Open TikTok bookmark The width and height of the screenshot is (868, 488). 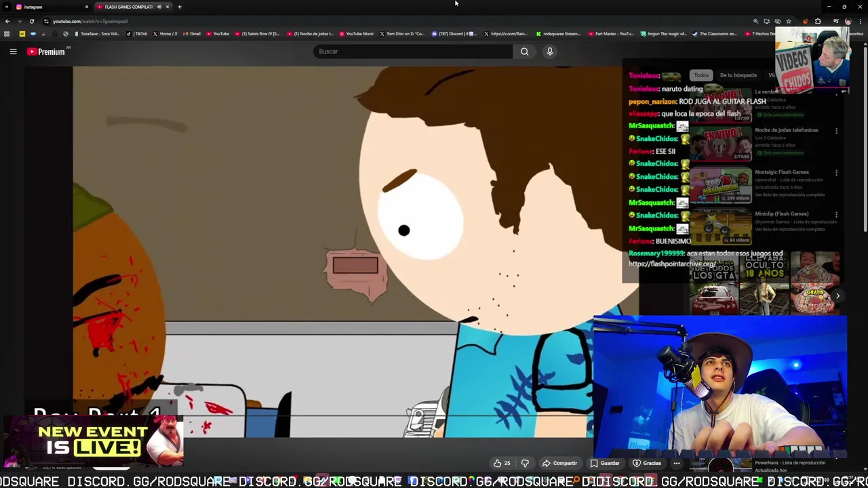pyautogui.click(x=137, y=34)
